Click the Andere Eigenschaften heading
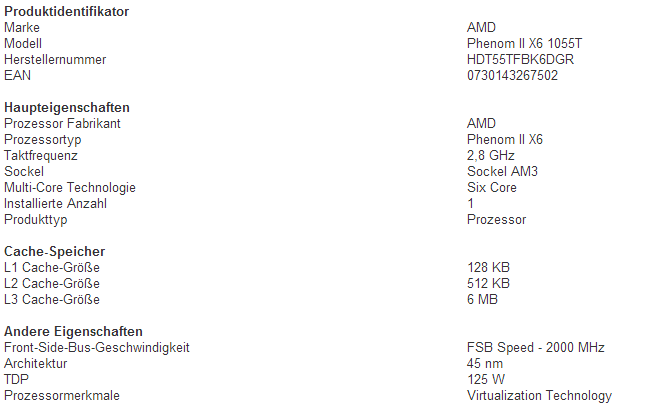 coord(73,331)
